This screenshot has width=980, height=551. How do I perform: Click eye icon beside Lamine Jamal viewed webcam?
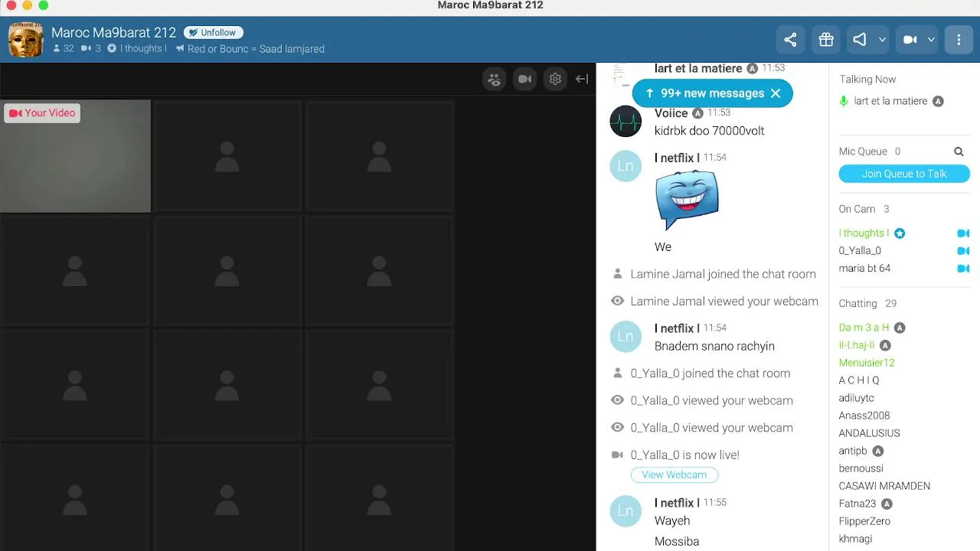(x=617, y=302)
